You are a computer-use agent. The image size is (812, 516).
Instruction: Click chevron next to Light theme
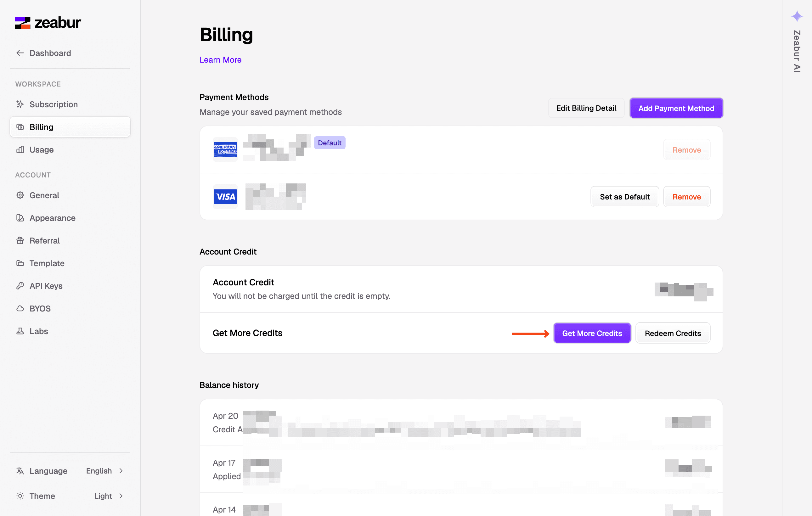pos(121,496)
